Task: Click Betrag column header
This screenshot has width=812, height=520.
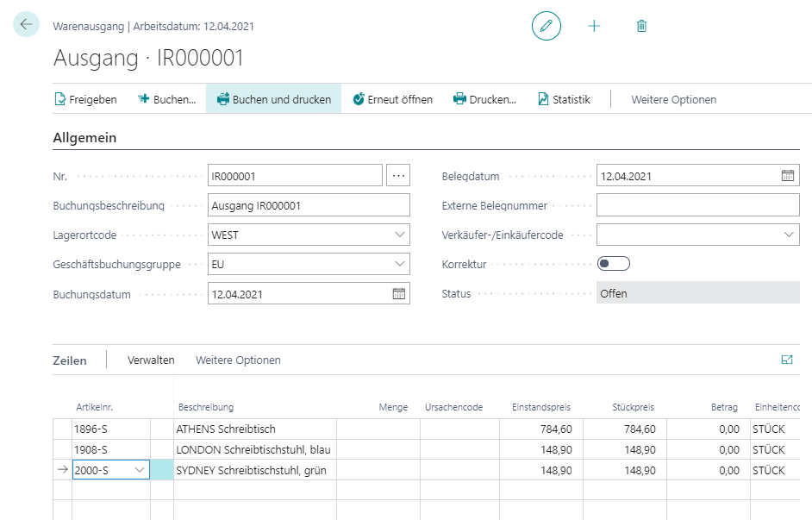Action: point(724,407)
